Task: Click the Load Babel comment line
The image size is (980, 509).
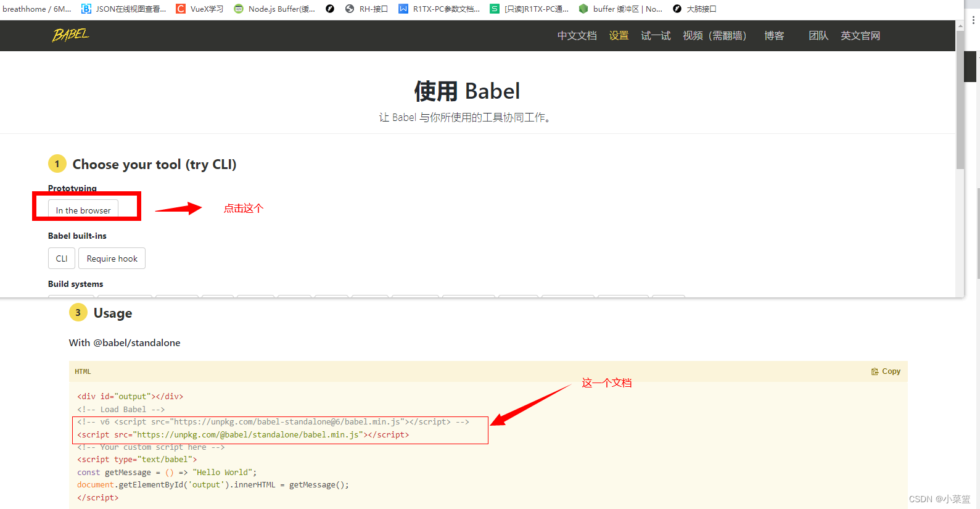Action: point(121,409)
